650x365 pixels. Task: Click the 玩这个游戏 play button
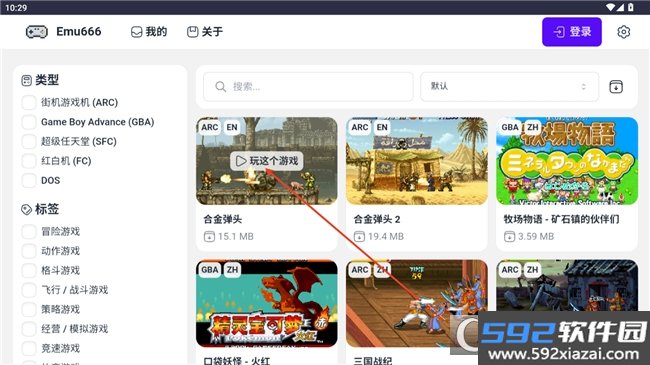tap(267, 161)
